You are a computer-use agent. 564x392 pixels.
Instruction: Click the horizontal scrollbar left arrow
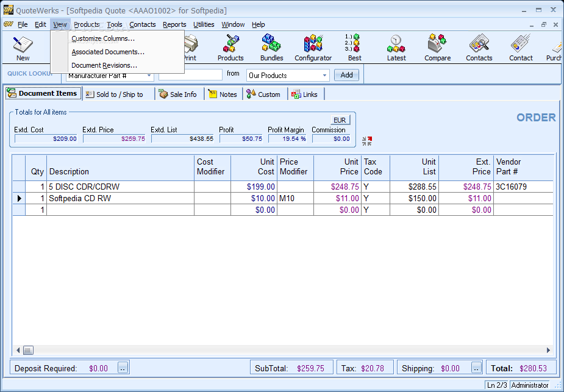click(18, 350)
